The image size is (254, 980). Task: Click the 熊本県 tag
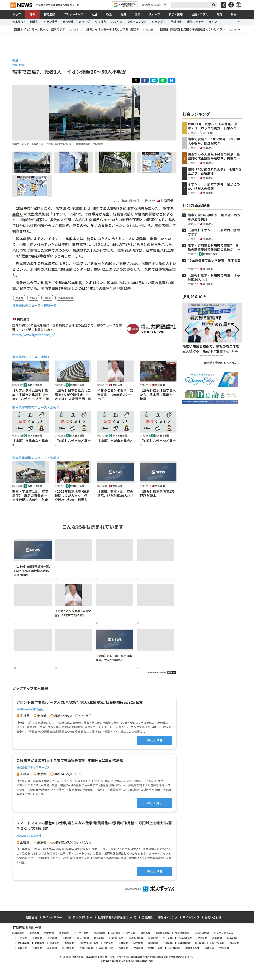[19, 298]
